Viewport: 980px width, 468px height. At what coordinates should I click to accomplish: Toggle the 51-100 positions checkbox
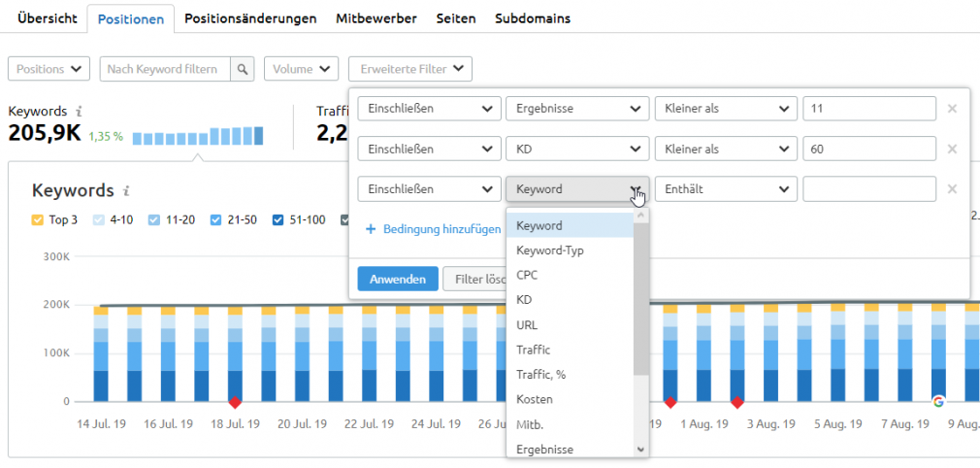[278, 220]
